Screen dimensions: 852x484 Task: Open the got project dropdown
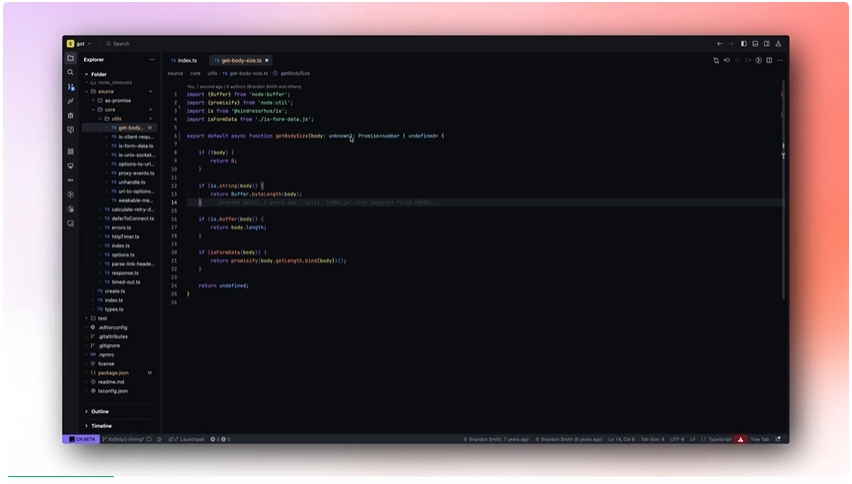click(x=84, y=43)
